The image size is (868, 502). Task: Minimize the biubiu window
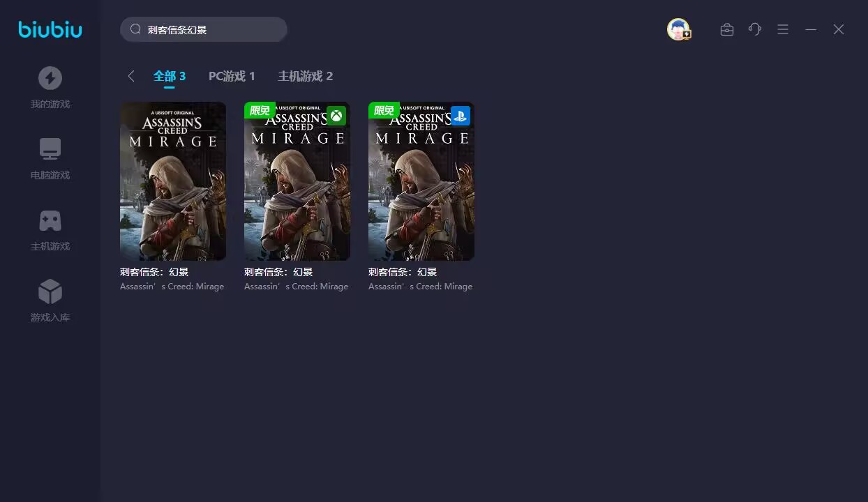click(x=811, y=29)
